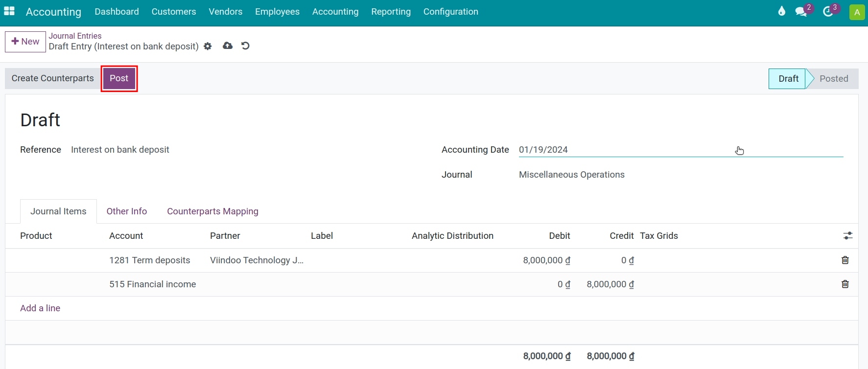Delete the 1281 Term deposits line

point(845,260)
